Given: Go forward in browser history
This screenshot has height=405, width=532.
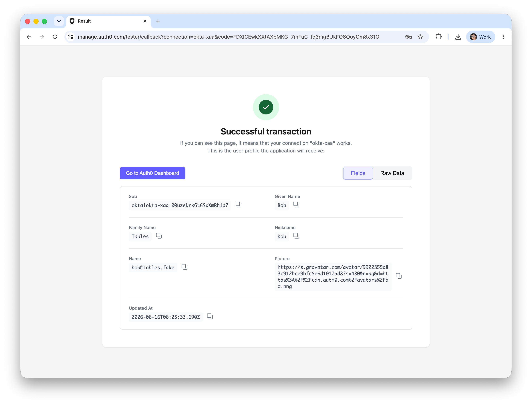Looking at the screenshot, I should point(42,37).
